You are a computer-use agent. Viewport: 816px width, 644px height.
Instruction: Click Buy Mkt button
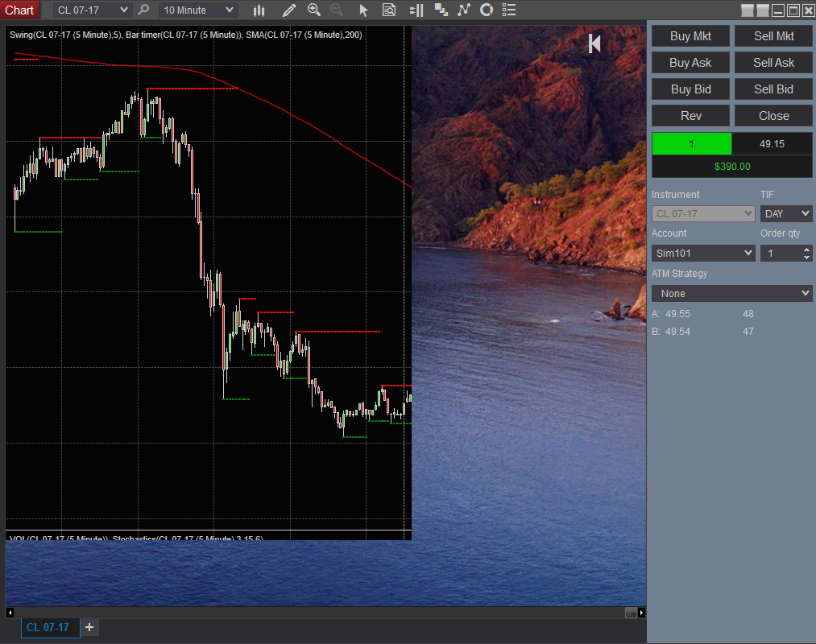[x=690, y=36]
